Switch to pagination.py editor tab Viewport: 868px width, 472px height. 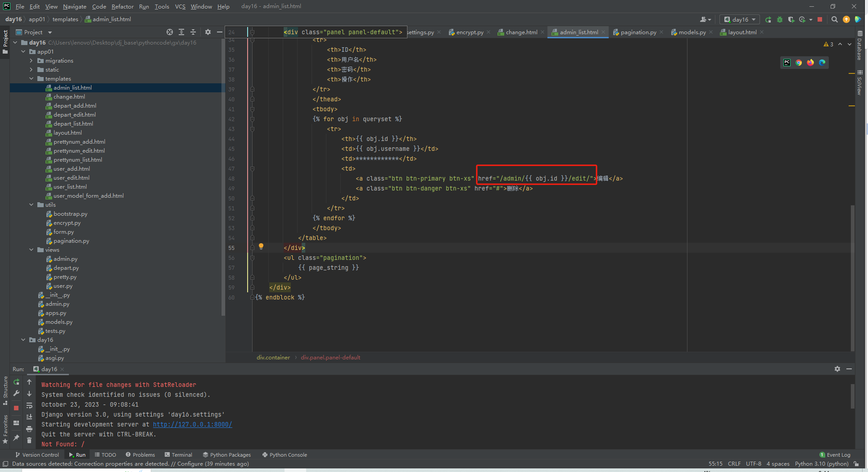(x=637, y=32)
